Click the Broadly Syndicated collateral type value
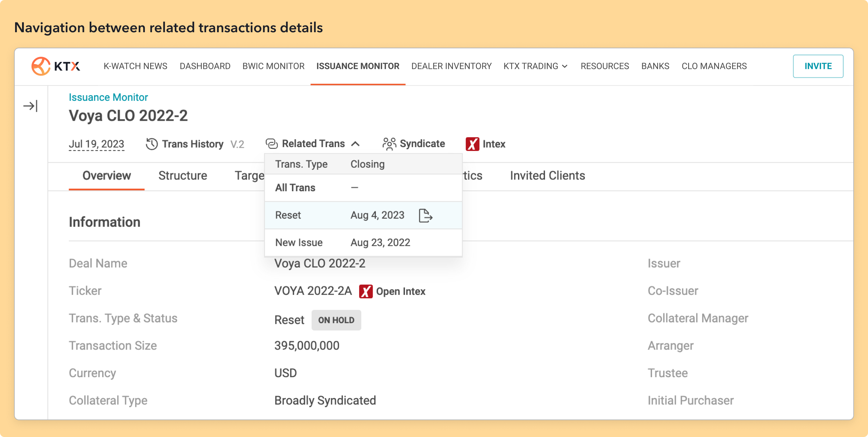 click(x=325, y=400)
